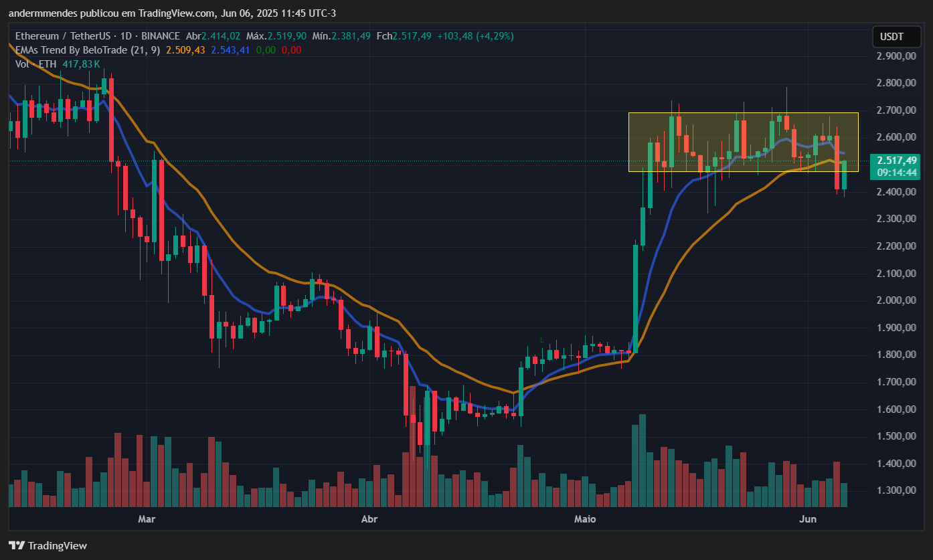Click the high price Máx. 2.519,90
This screenshot has width=933, height=560.
[x=276, y=36]
